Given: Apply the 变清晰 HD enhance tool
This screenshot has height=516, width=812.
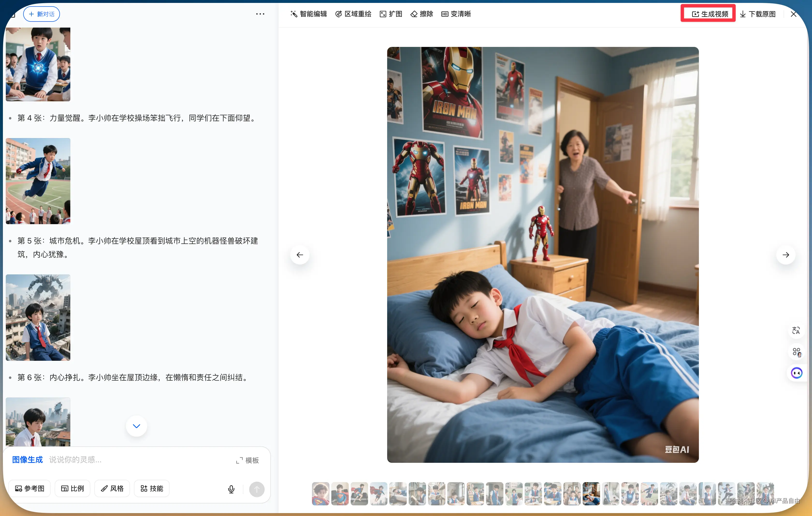Looking at the screenshot, I should tap(456, 14).
